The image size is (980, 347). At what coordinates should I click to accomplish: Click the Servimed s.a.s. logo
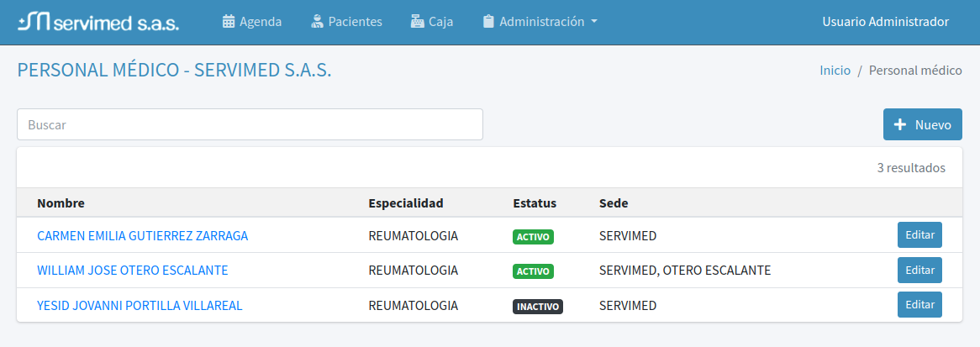pos(98,23)
